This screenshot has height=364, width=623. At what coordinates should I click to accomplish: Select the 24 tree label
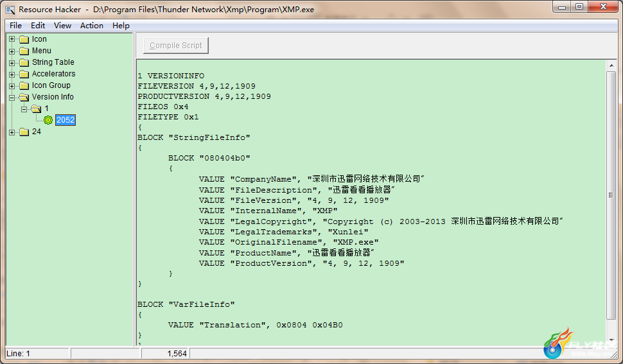point(37,132)
